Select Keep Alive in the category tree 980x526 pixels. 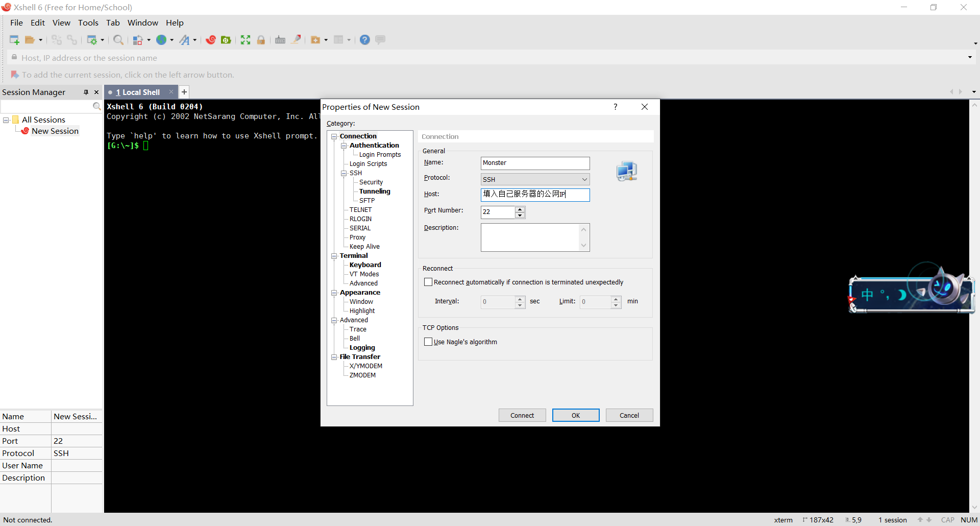click(364, 247)
